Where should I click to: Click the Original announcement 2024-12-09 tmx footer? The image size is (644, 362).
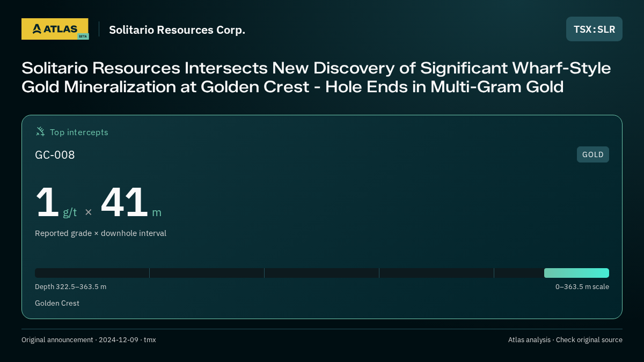pos(89,340)
